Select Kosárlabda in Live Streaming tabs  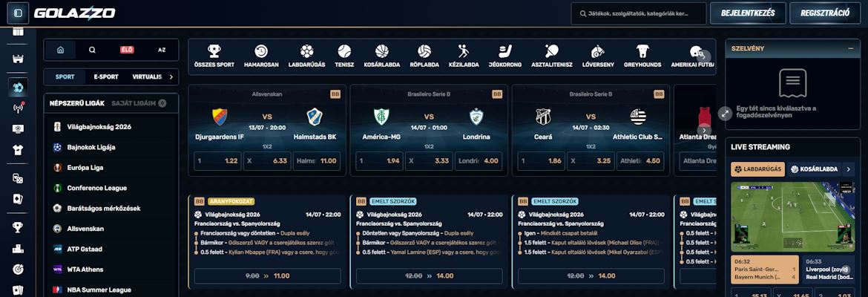(x=814, y=169)
